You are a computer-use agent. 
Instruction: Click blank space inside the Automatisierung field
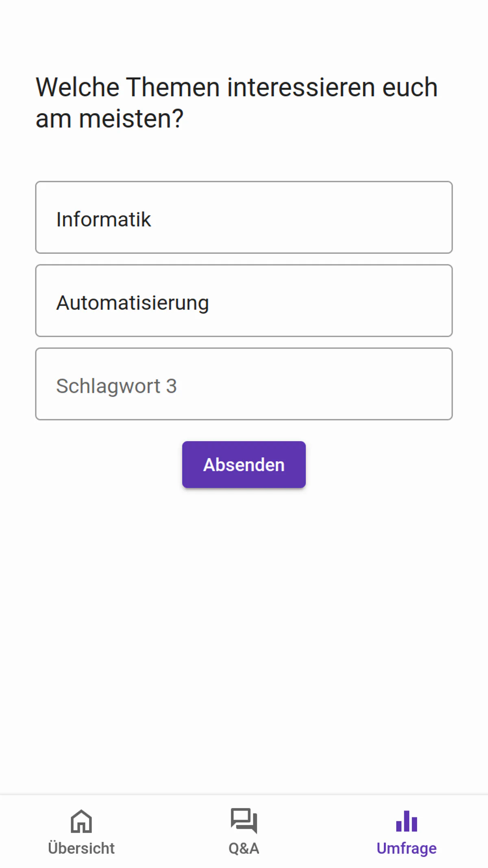346,301
